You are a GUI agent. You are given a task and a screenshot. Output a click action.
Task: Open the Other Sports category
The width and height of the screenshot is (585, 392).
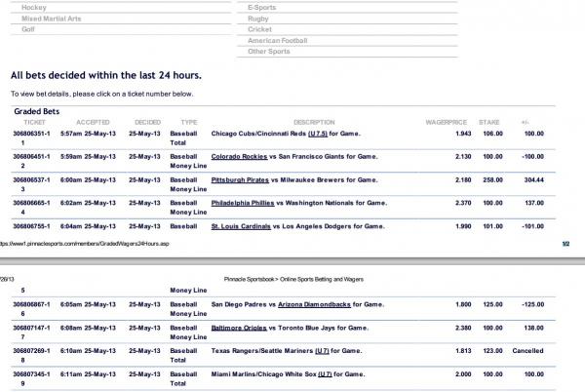(269, 51)
